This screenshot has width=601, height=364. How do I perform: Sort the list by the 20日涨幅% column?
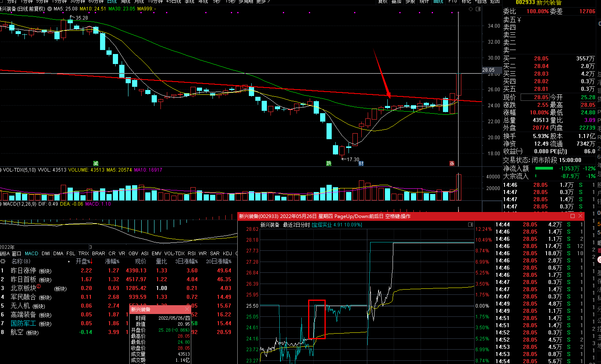pyautogui.click(x=218, y=261)
